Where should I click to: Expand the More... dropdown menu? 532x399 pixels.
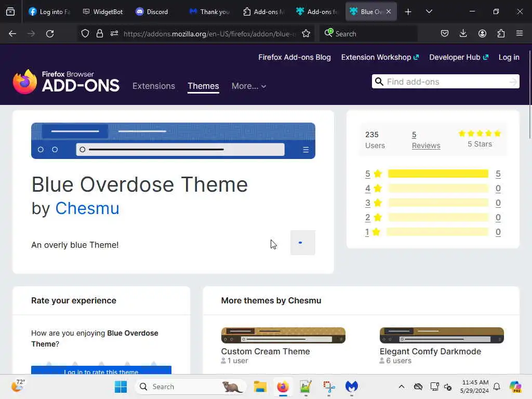point(249,86)
